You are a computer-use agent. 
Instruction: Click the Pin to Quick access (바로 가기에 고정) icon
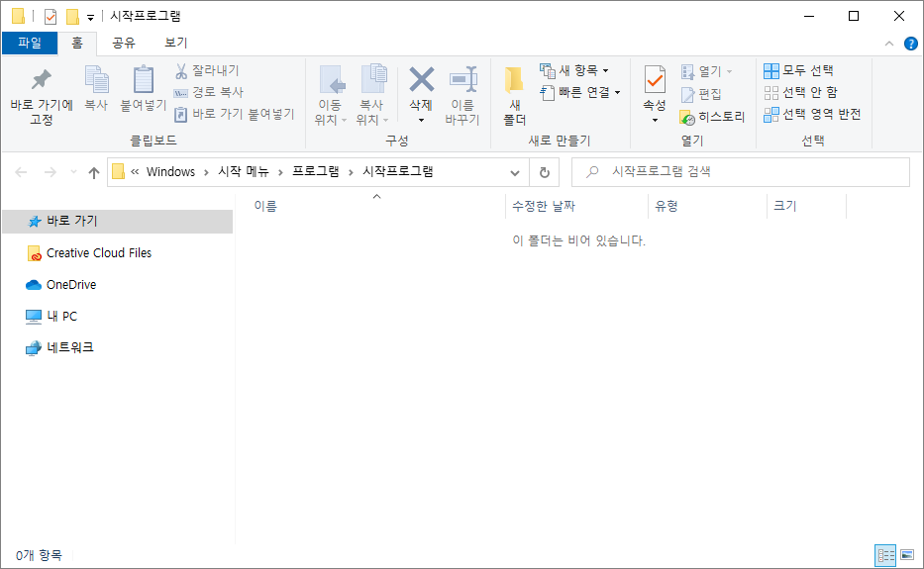[x=42, y=79]
